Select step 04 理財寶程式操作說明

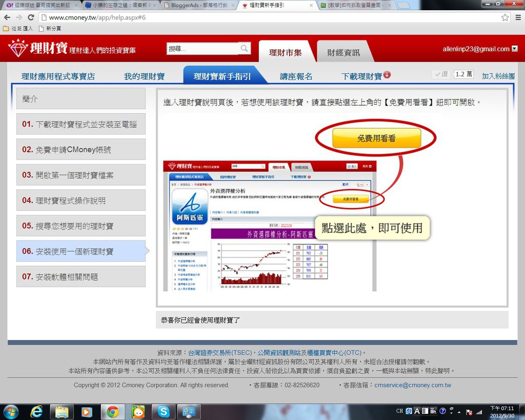[x=80, y=201]
